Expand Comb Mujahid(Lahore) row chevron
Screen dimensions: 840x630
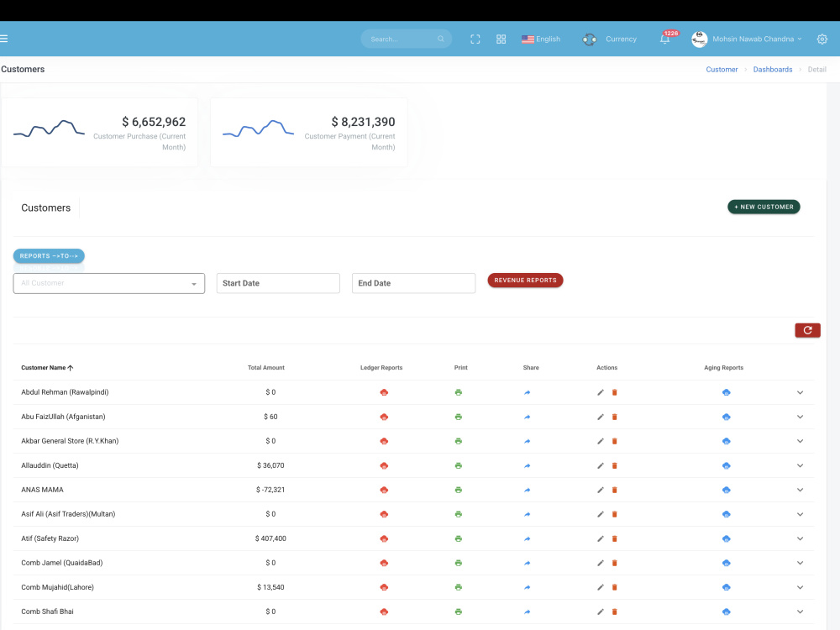800,588
